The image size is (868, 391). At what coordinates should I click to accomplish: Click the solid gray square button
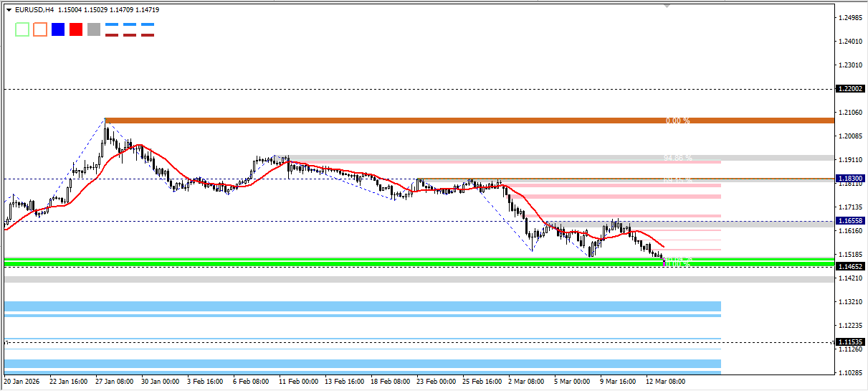coord(94,29)
